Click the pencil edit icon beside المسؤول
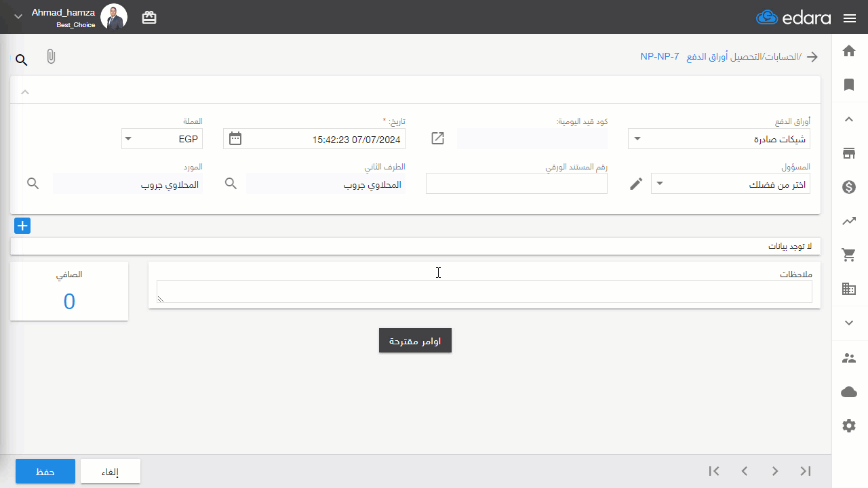Image resolution: width=868 pixels, height=488 pixels. coord(636,184)
